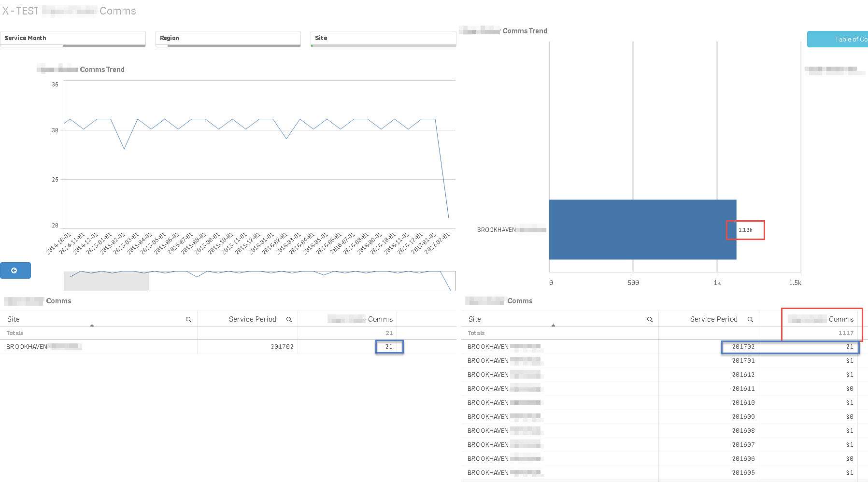Sort right table by Site arrow
Viewport: 868px width, 482px height.
(553, 326)
